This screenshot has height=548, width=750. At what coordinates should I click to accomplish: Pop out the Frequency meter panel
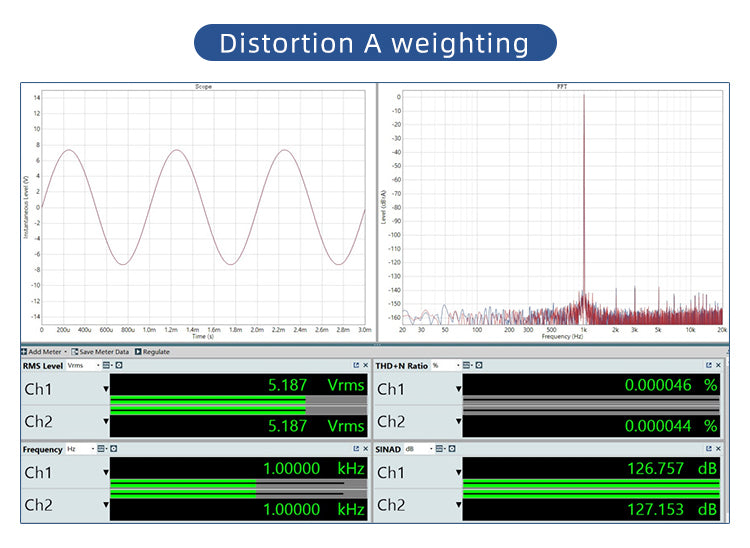pyautogui.click(x=356, y=449)
